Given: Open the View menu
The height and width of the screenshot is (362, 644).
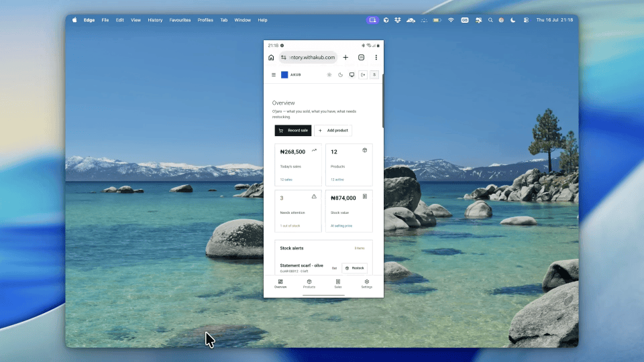Looking at the screenshot, I should pyautogui.click(x=136, y=19).
